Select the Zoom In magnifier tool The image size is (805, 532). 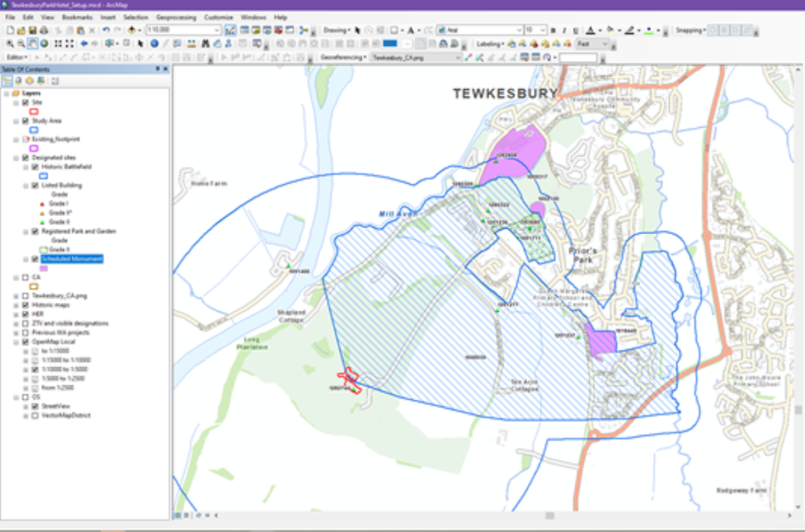9,43
